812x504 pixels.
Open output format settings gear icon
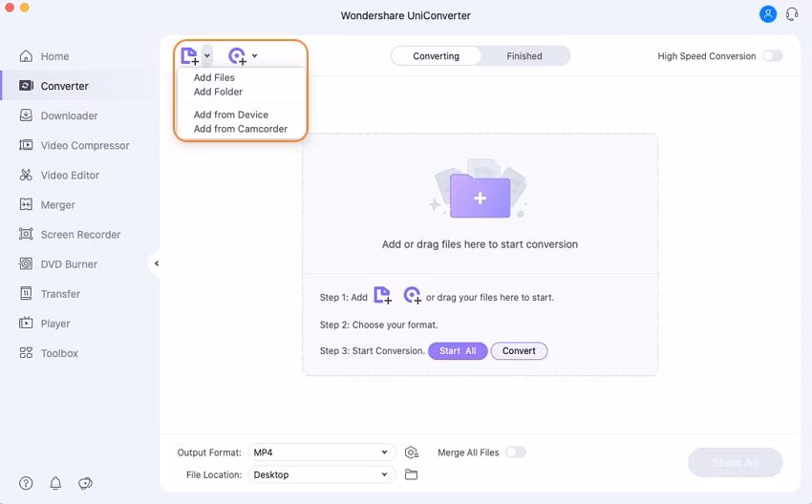[412, 452]
